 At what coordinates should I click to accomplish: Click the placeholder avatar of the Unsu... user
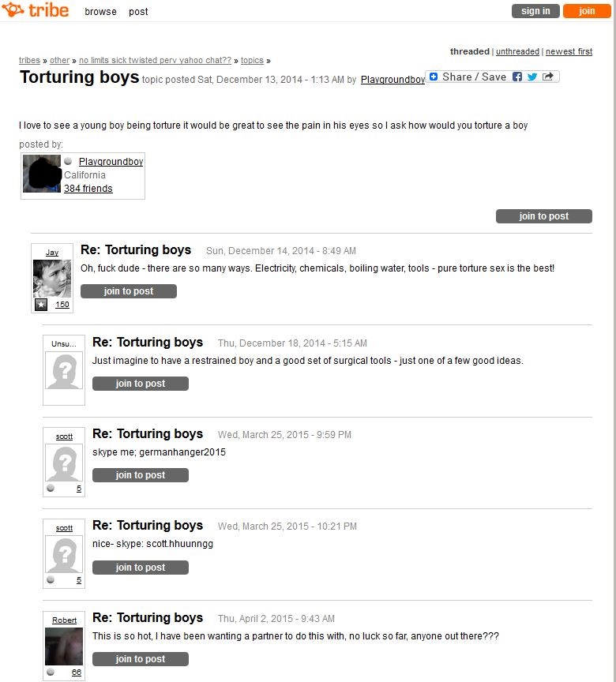[x=64, y=371]
